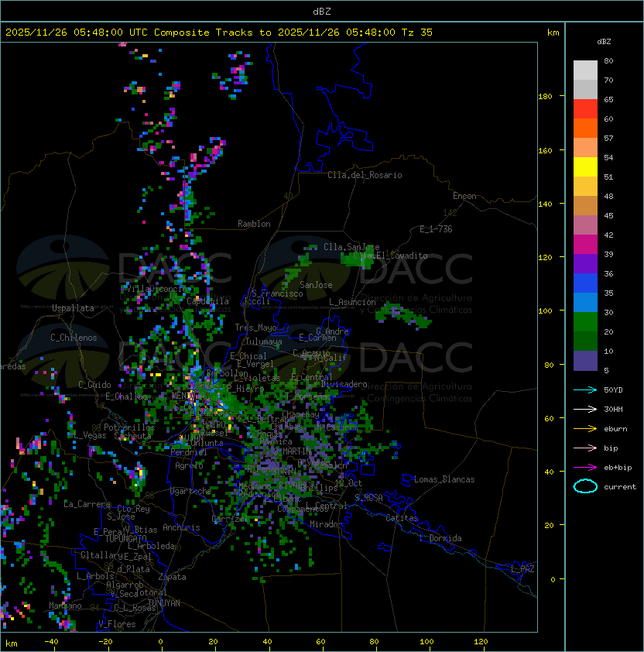Click the Catitas label
This screenshot has width=644, height=652.
click(x=402, y=518)
